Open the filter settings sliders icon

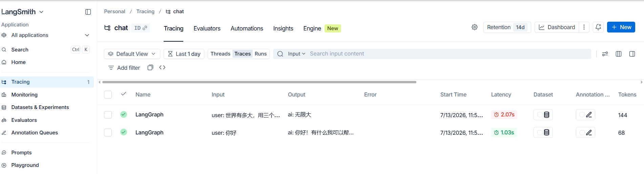click(605, 54)
